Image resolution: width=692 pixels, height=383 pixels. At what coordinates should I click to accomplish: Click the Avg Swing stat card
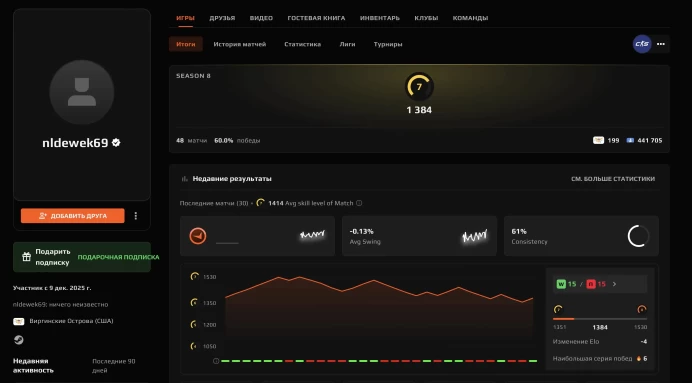[x=419, y=236]
